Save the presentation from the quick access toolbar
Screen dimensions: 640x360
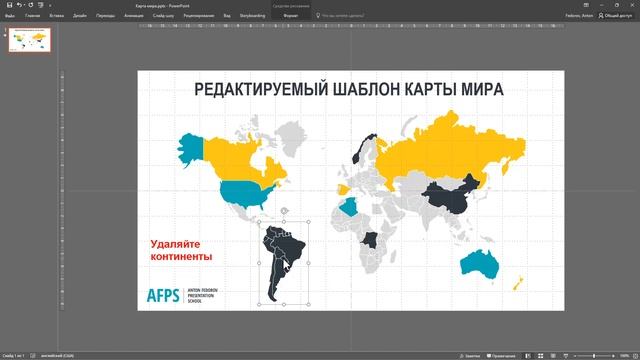point(9,5)
